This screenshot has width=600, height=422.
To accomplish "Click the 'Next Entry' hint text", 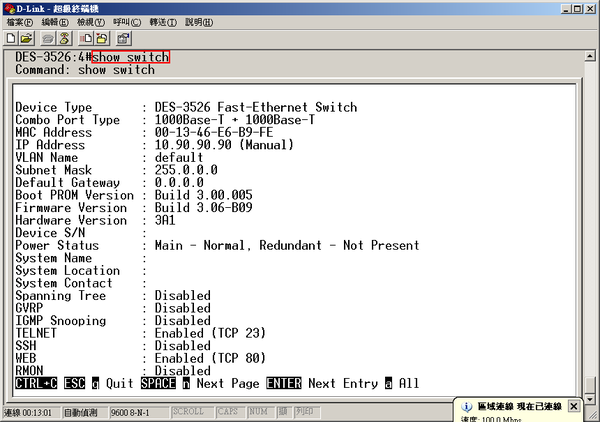I will (343, 383).
